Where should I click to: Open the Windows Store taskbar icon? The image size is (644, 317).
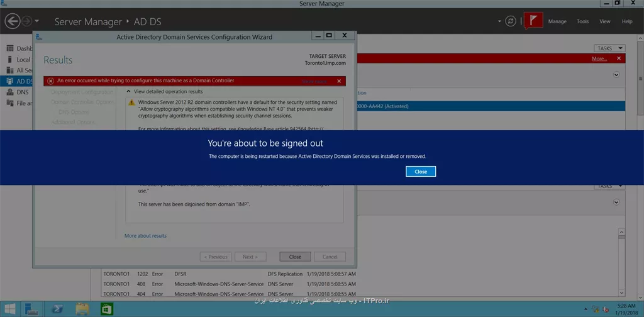107,309
